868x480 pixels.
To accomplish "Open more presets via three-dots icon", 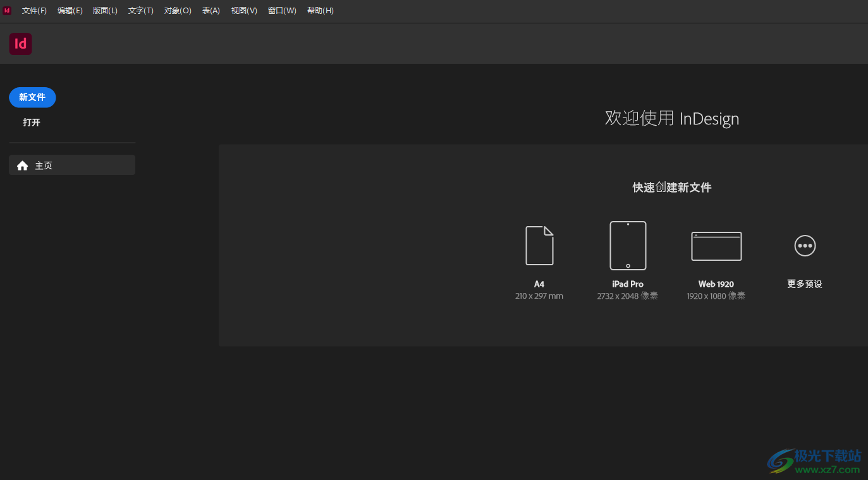I will 805,246.
